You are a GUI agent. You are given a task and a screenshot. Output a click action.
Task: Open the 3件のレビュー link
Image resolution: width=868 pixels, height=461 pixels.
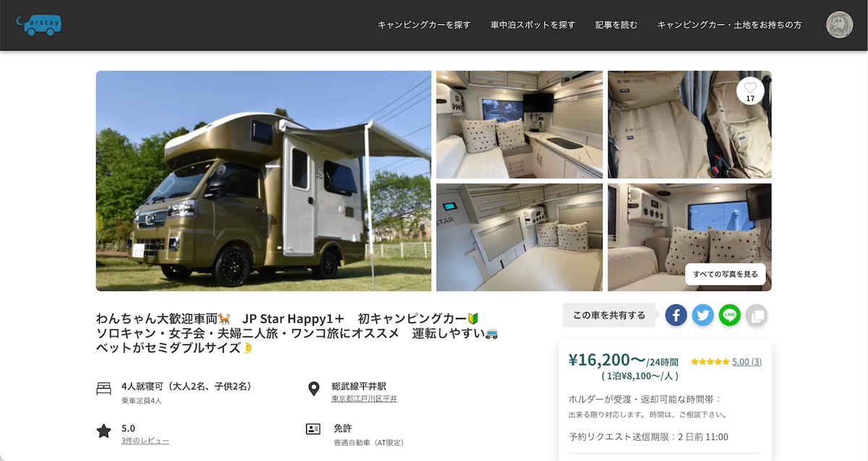pos(145,441)
